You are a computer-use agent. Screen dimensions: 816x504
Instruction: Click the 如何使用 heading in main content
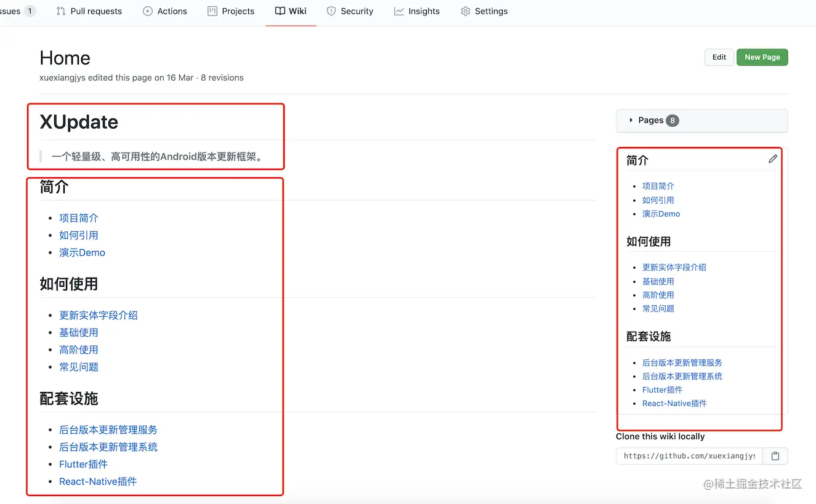pyautogui.click(x=69, y=284)
